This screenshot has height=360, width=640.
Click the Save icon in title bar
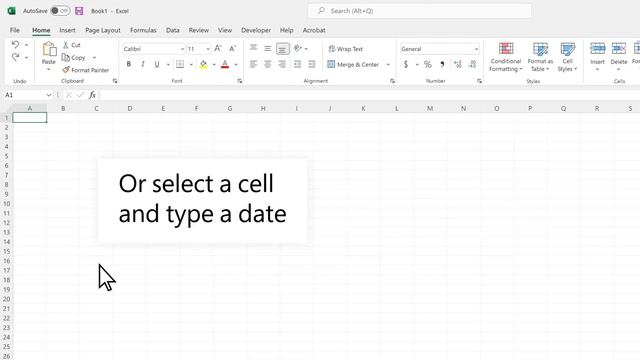79,11
